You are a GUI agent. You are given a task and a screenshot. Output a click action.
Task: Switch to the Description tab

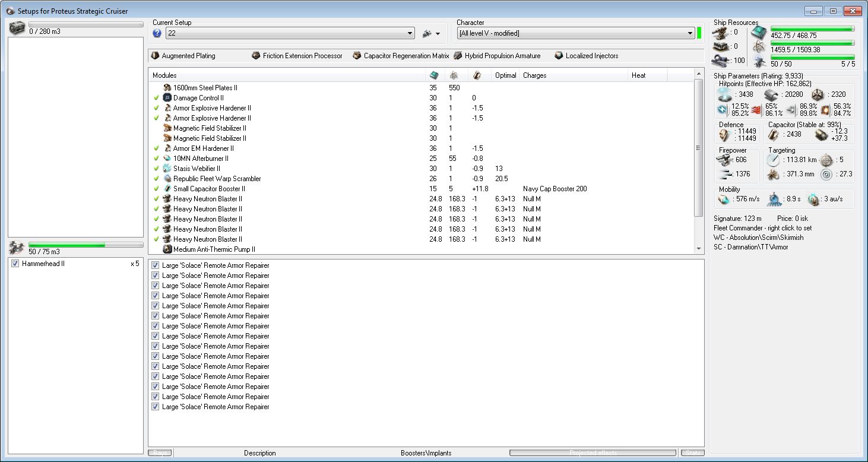(260, 453)
